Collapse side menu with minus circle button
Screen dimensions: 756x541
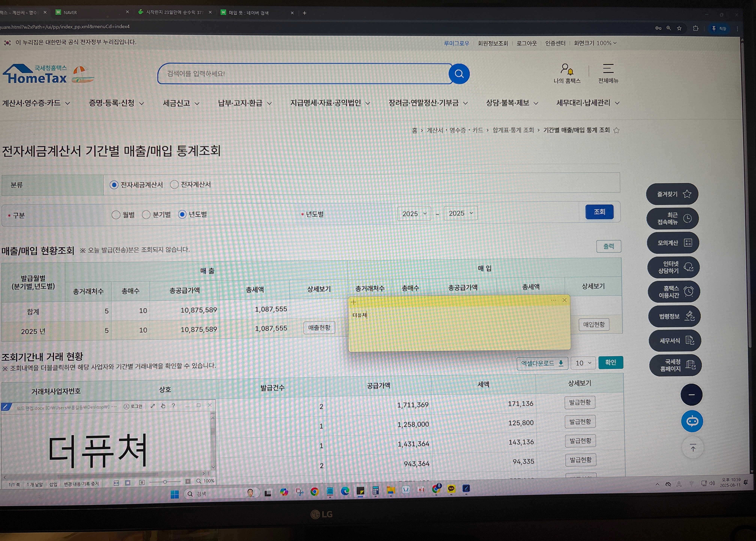click(691, 395)
